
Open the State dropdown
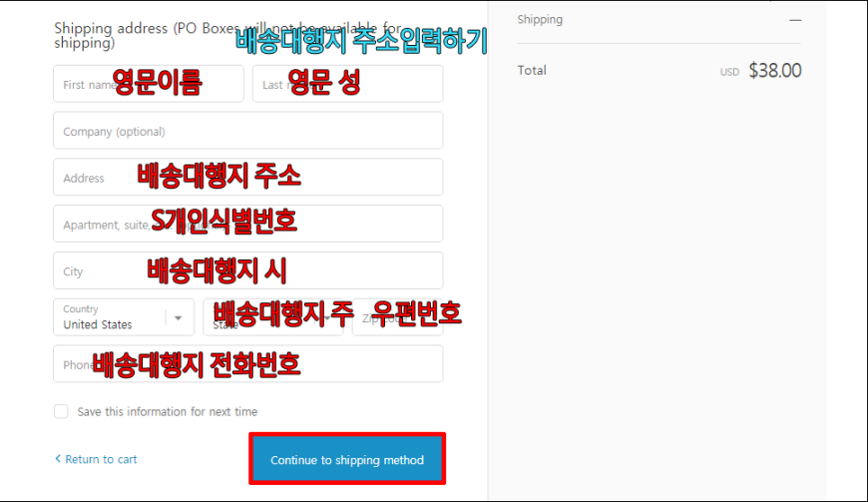pyautogui.click(x=273, y=317)
